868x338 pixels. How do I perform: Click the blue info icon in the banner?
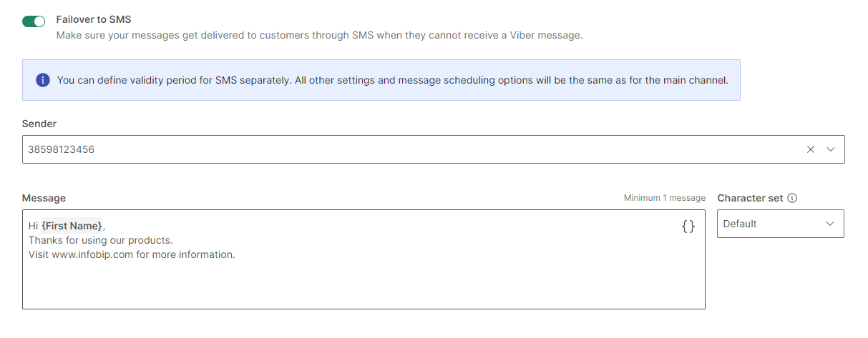43,80
